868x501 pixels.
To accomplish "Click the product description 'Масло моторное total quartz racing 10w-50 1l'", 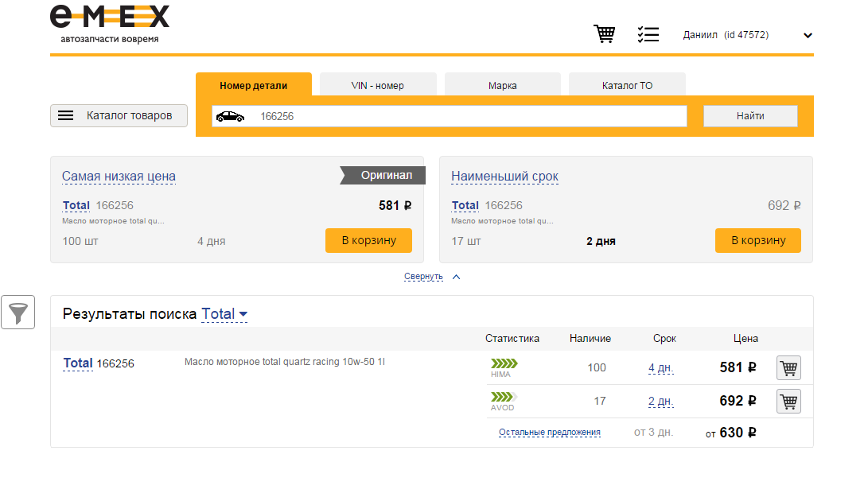I will (285, 362).
